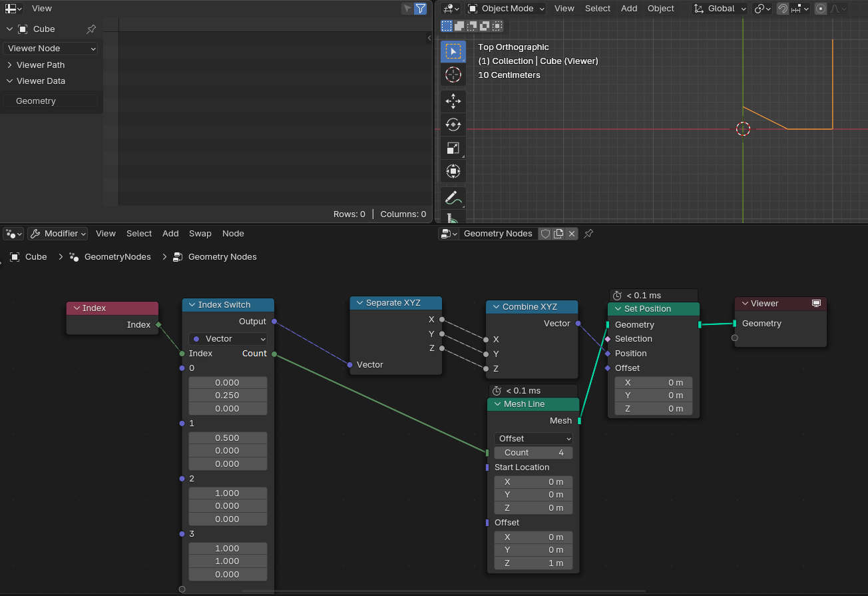Expand the Viewer Path panel
The width and height of the screenshot is (868, 596).
point(41,65)
